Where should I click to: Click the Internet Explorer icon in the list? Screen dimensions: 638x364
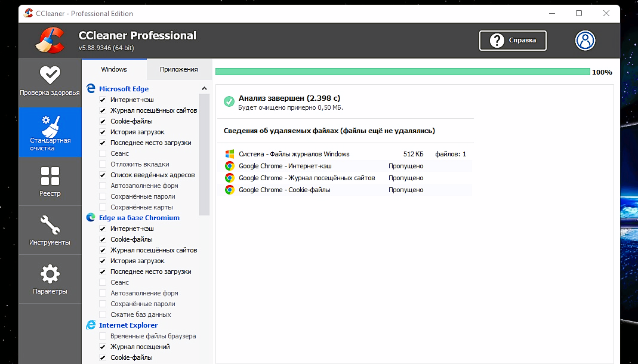point(91,325)
